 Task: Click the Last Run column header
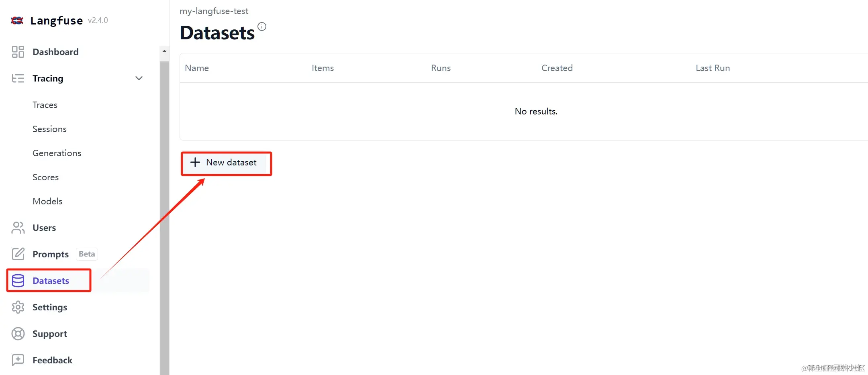click(713, 68)
